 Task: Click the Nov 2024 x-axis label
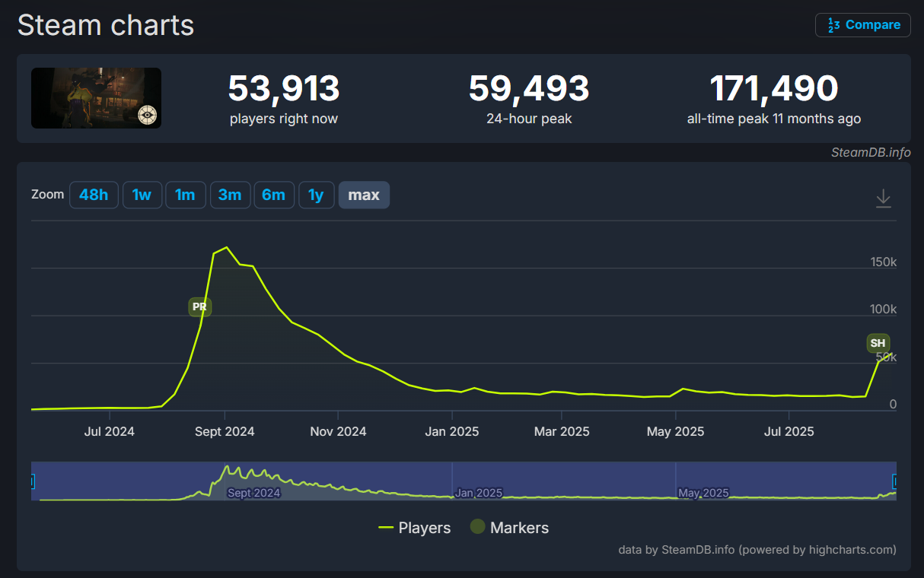tap(339, 431)
